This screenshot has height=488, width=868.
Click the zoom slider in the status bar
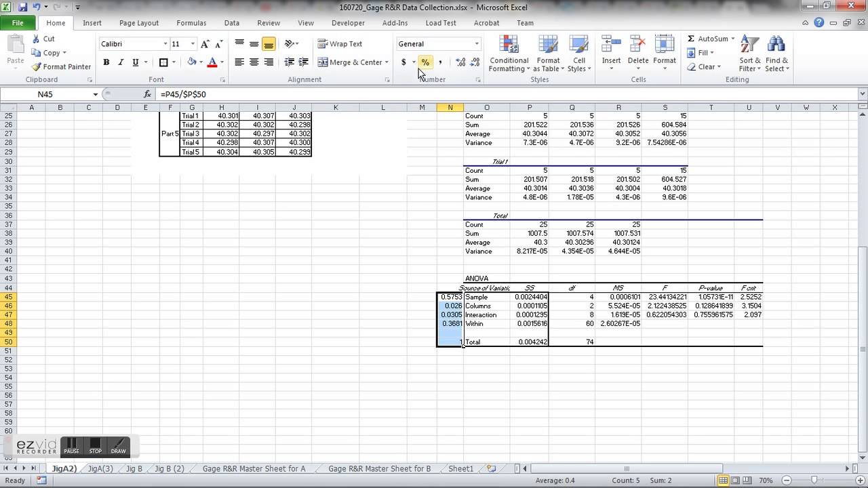pyautogui.click(x=814, y=481)
